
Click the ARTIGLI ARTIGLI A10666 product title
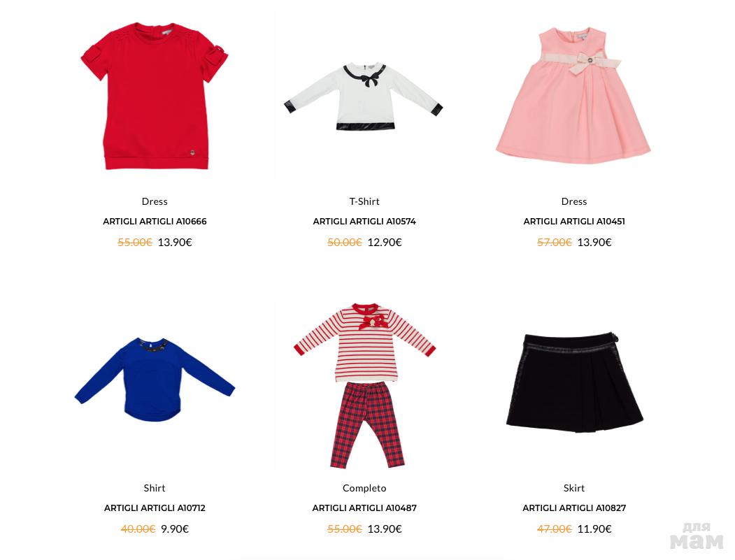coord(155,221)
